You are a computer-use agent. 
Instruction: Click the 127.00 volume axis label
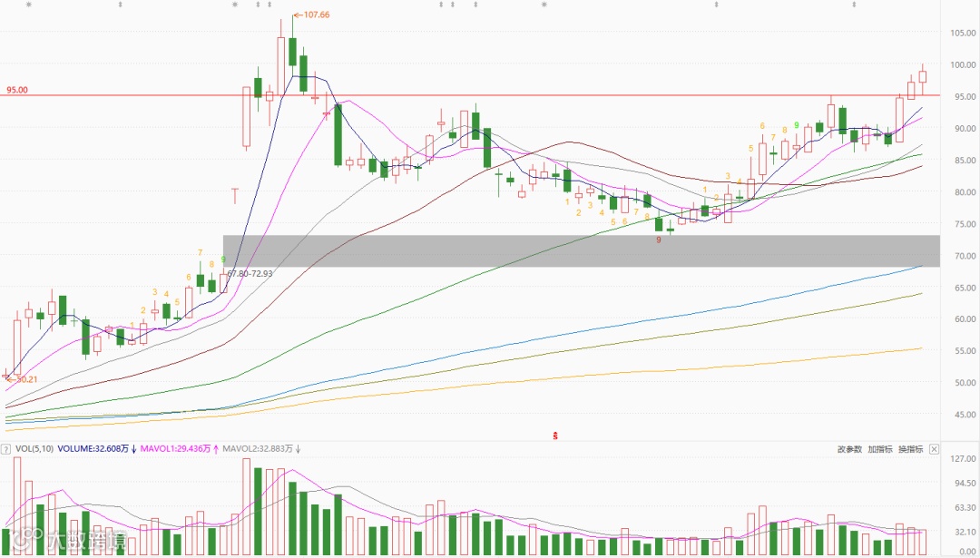[x=961, y=459]
